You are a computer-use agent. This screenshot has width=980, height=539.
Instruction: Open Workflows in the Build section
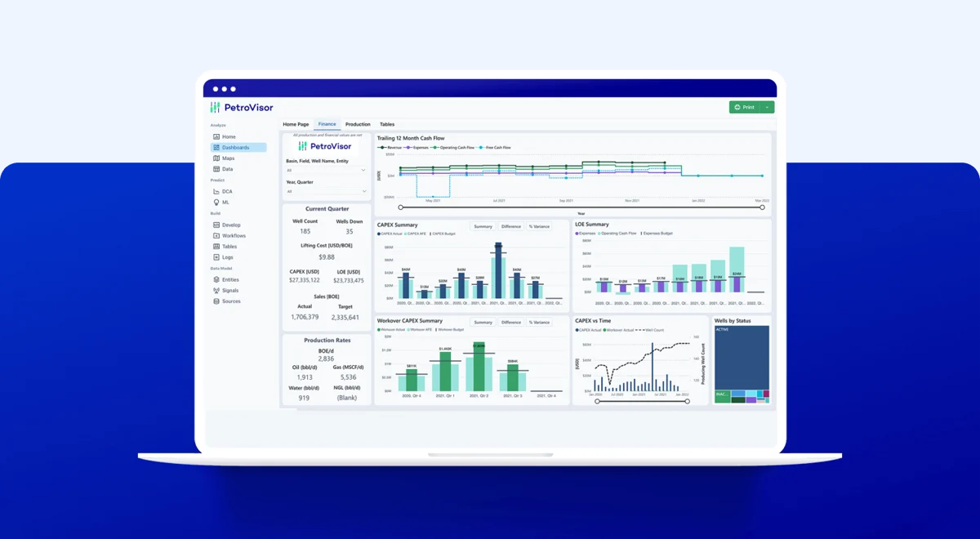point(233,235)
